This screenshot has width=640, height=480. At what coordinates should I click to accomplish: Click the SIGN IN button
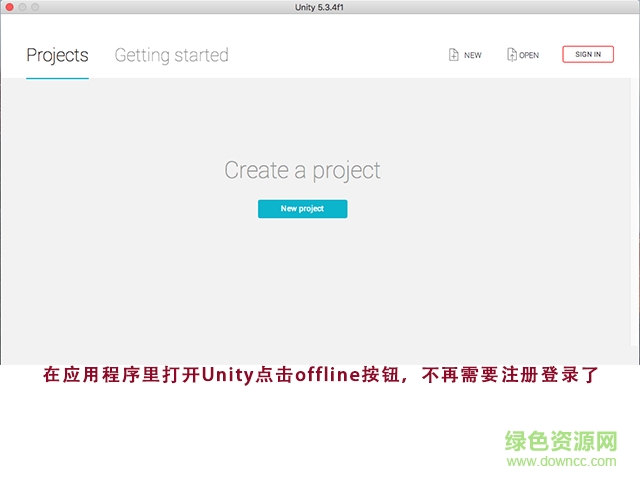[588, 54]
